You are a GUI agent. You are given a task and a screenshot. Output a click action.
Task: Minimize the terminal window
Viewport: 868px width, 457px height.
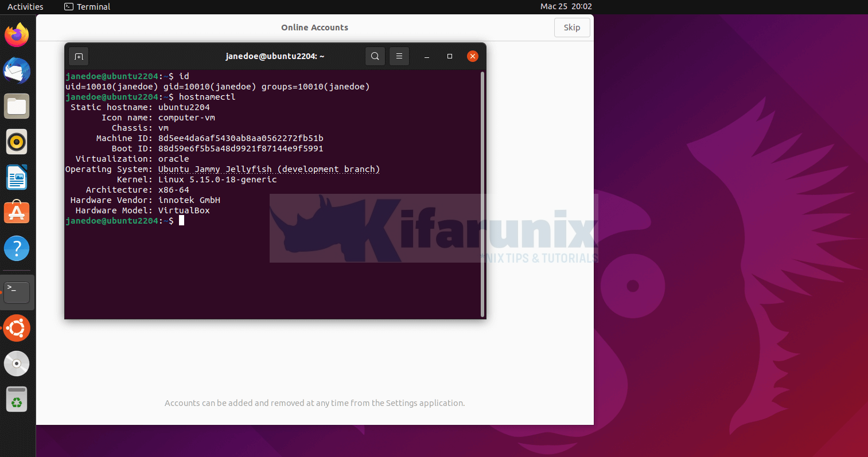tap(427, 56)
